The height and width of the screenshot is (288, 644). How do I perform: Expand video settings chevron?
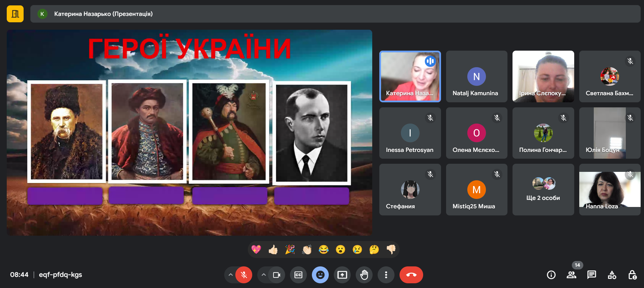pyautogui.click(x=264, y=275)
